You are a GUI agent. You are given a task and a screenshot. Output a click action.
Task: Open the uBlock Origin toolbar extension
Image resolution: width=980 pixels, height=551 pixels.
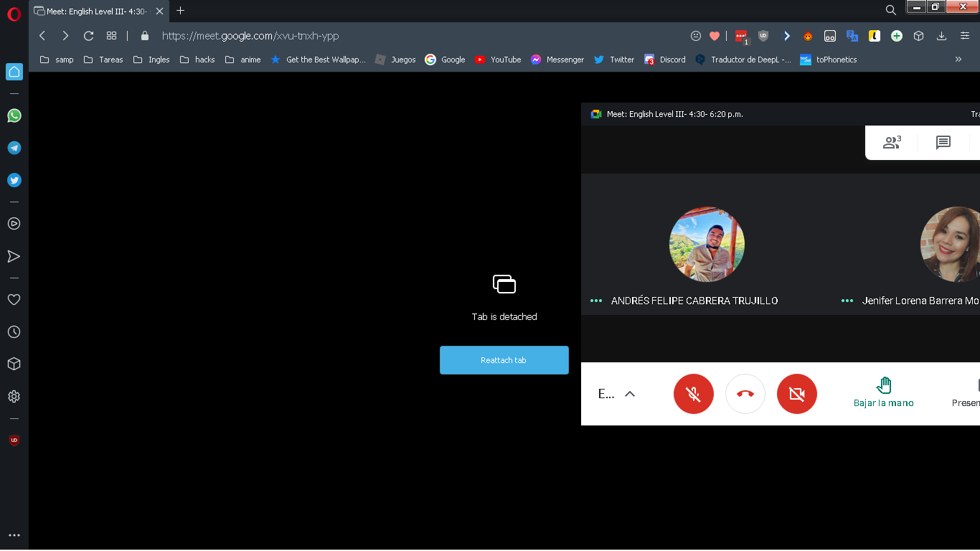763,36
